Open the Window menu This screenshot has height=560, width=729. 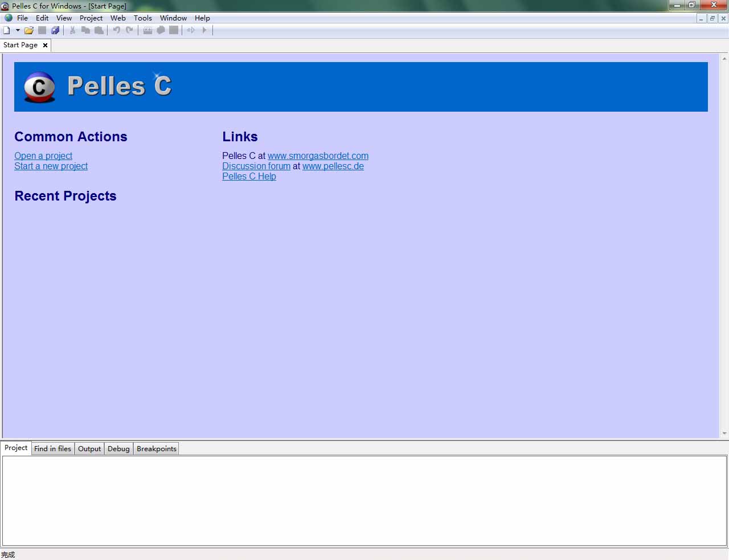point(173,18)
